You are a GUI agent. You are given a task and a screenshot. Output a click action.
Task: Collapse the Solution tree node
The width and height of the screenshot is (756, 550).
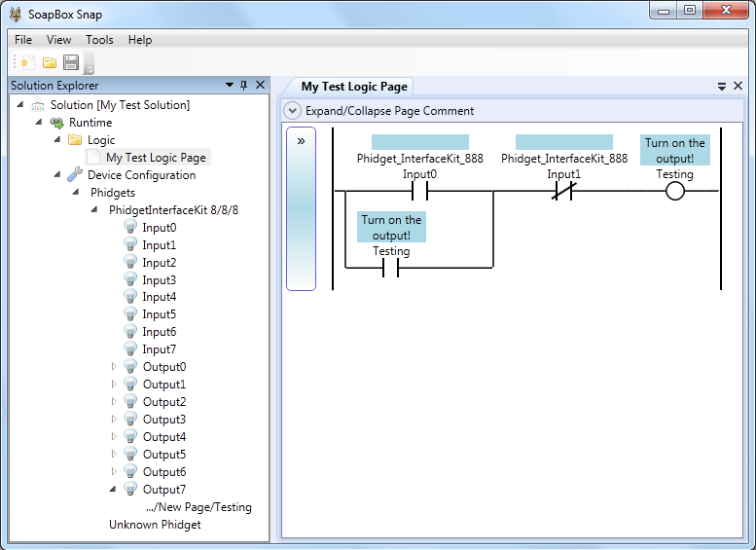(x=20, y=105)
